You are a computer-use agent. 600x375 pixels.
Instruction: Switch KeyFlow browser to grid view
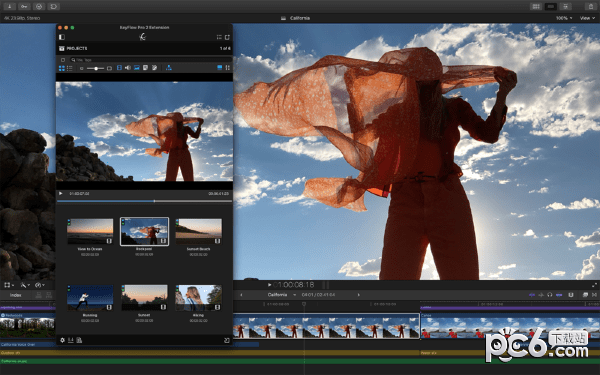point(62,68)
